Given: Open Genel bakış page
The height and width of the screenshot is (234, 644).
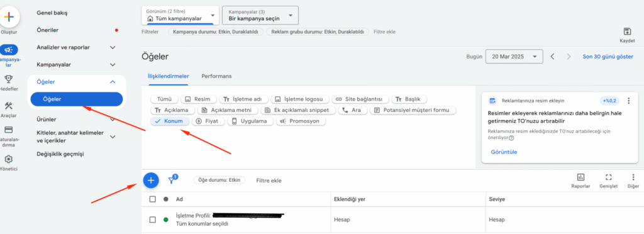Looking at the screenshot, I should tap(52, 13).
